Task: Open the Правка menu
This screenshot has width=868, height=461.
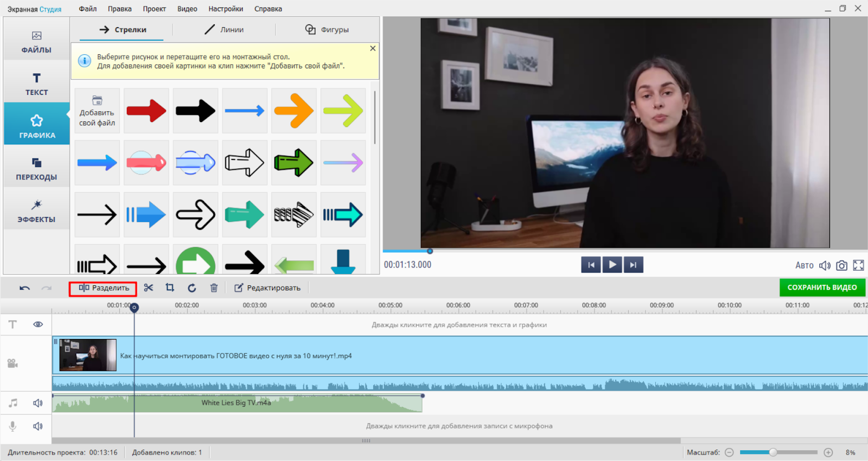Action: (119, 9)
